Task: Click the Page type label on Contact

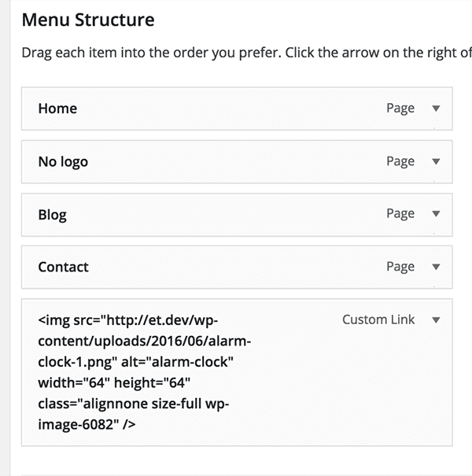Action: 400,267
